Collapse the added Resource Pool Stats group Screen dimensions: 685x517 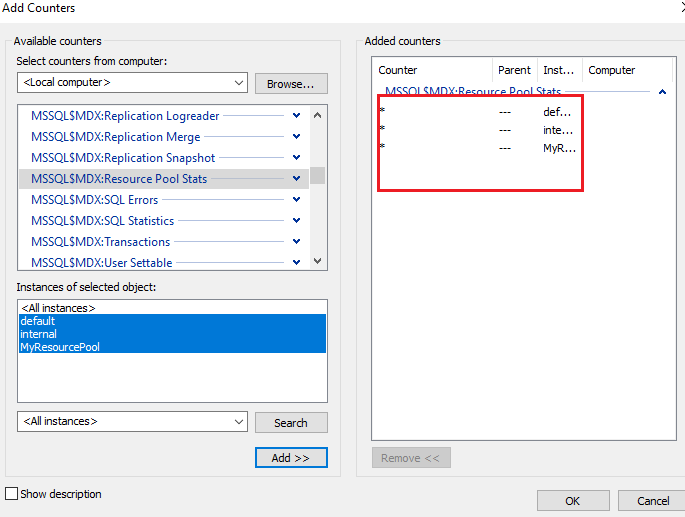(662, 92)
